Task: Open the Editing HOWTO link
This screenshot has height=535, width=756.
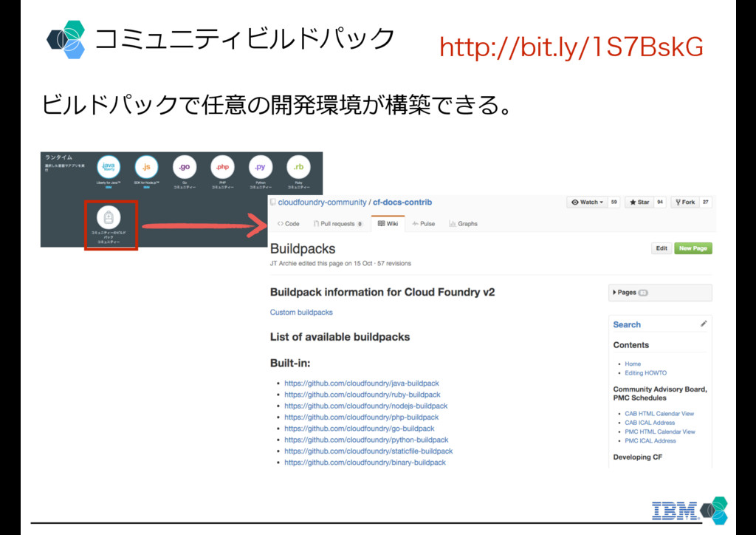Action: [645, 373]
